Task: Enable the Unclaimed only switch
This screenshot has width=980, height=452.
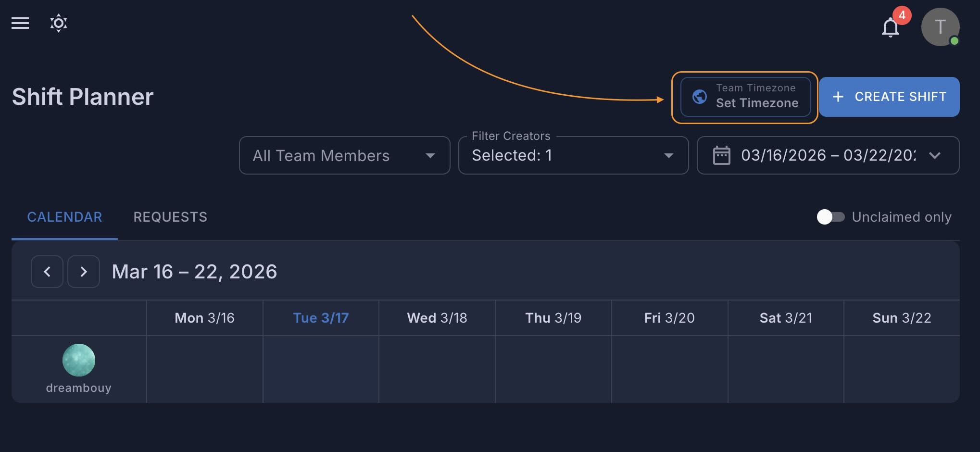Action: coord(830,217)
